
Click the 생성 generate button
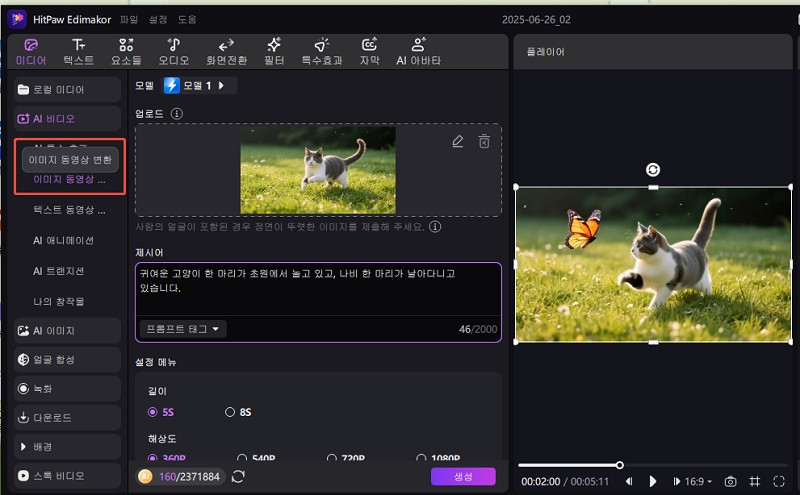click(463, 477)
